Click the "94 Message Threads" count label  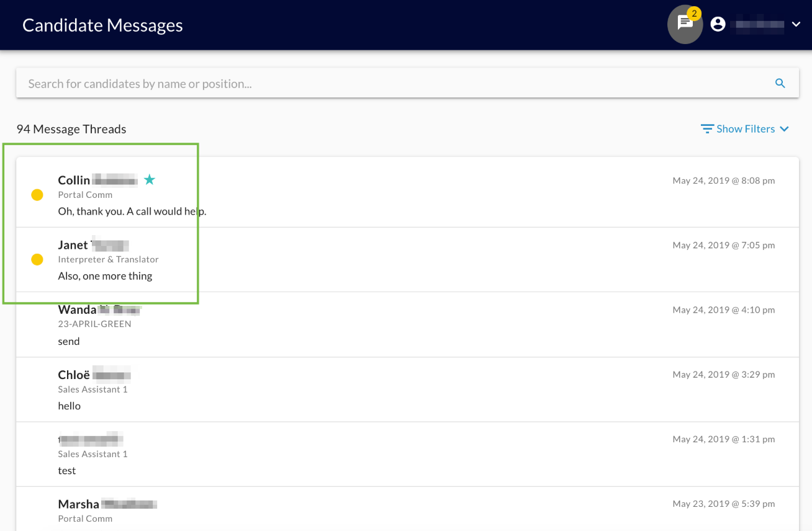(71, 129)
